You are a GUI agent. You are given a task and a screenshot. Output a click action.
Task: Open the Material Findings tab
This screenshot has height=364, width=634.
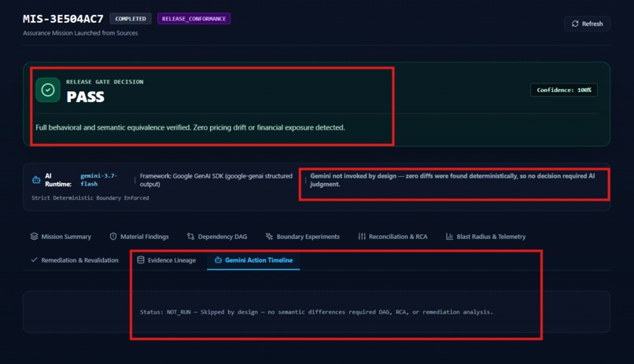tap(139, 237)
